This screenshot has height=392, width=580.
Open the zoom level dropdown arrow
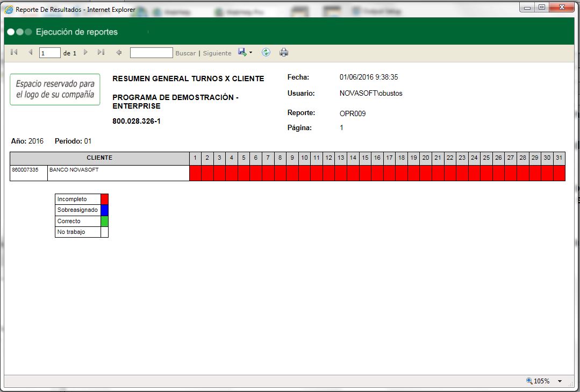click(560, 381)
